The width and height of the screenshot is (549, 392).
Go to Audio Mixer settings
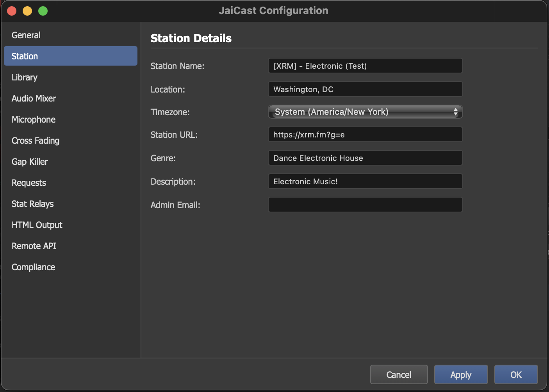(x=70, y=98)
